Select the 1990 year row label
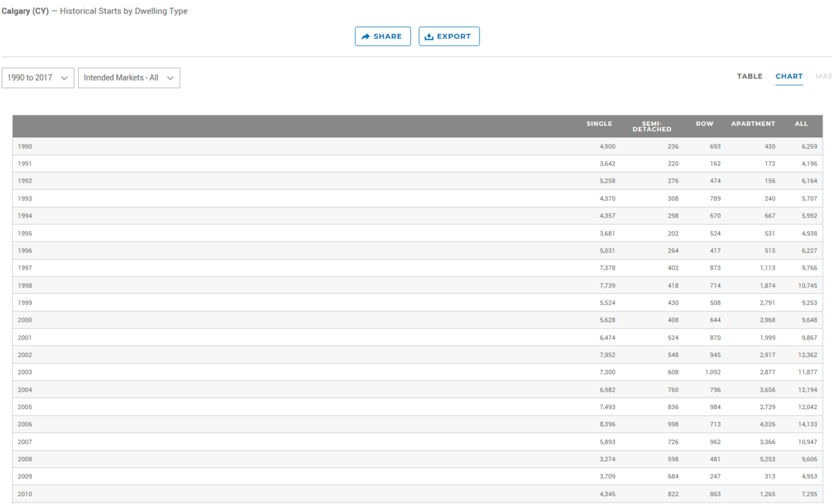 25,146
